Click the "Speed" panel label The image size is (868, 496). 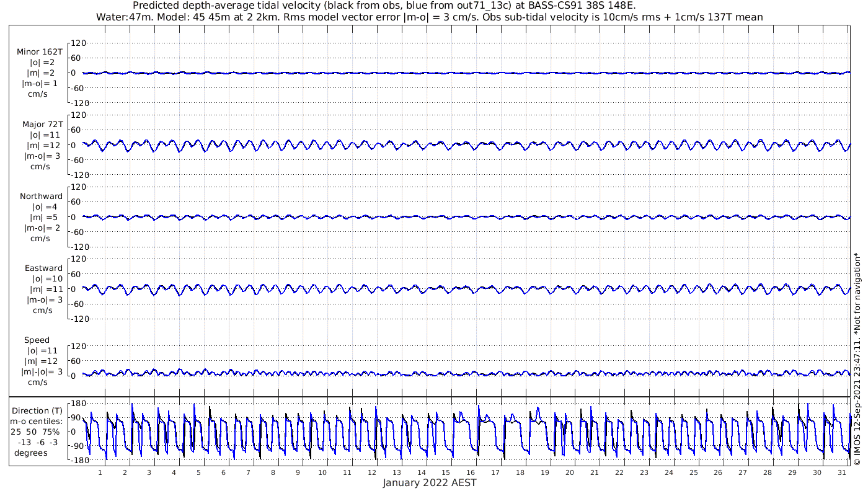tap(37, 340)
